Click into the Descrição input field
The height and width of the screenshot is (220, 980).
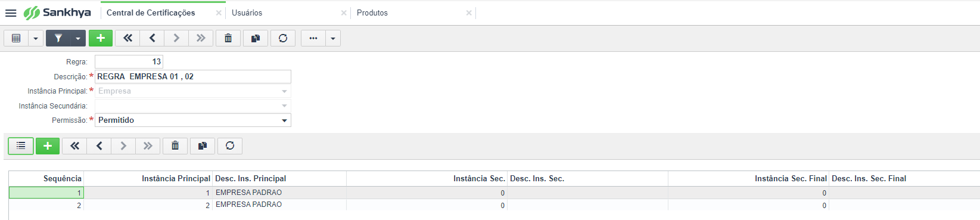193,76
